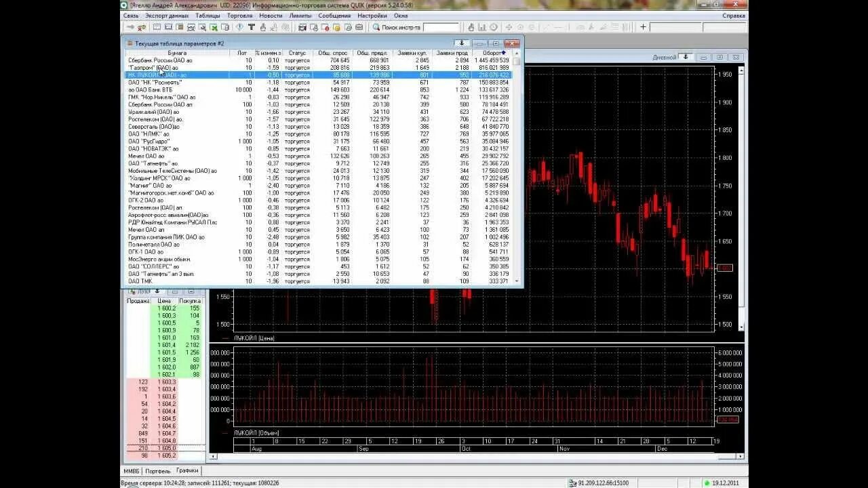Click the Excel export green toolbar icon
Viewport: 868px width, 488px height.
click(214, 27)
